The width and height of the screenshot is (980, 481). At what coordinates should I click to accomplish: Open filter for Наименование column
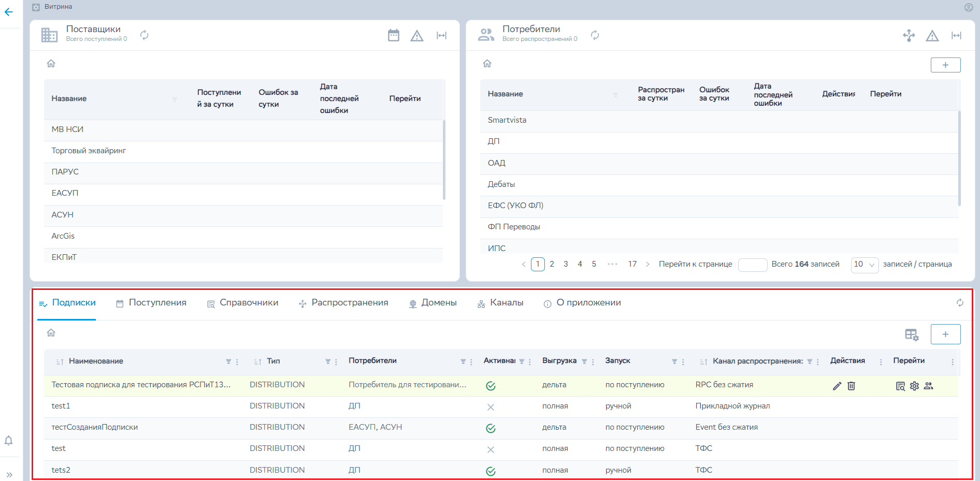228,361
